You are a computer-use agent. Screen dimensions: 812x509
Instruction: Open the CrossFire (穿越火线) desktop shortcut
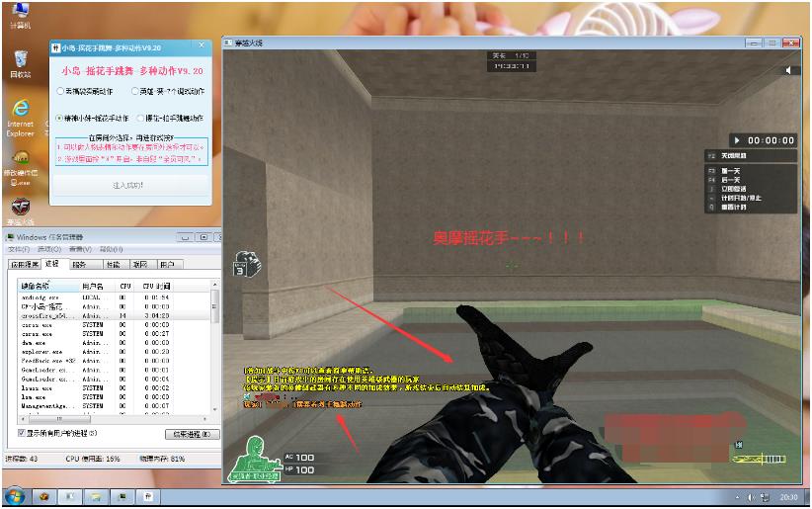click(20, 208)
